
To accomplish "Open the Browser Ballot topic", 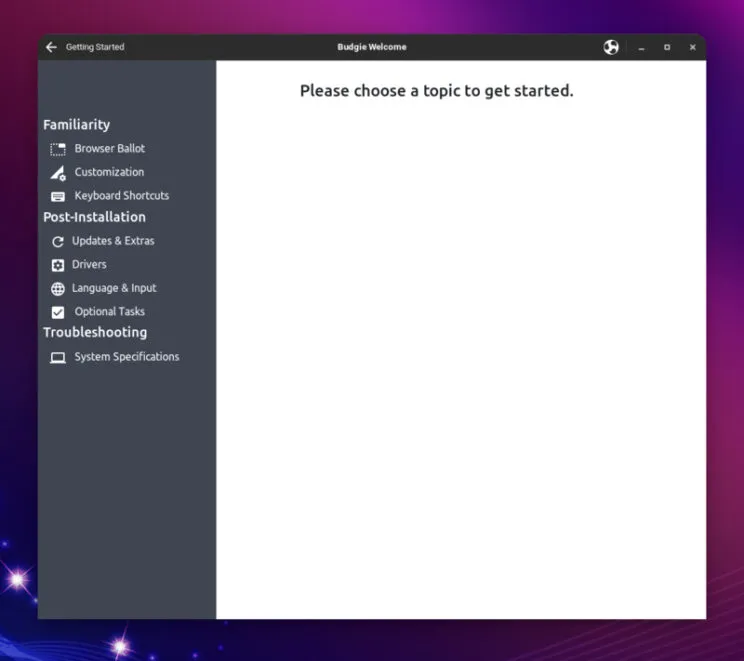I will (109, 149).
